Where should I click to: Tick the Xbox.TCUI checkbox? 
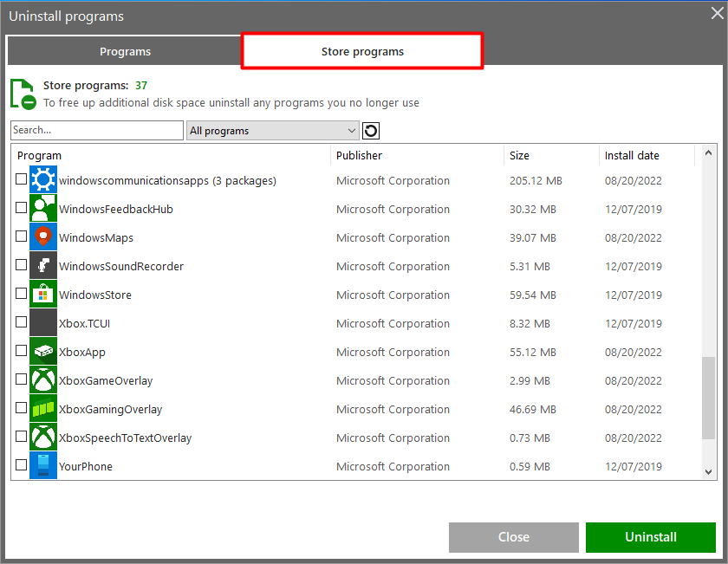coord(21,322)
